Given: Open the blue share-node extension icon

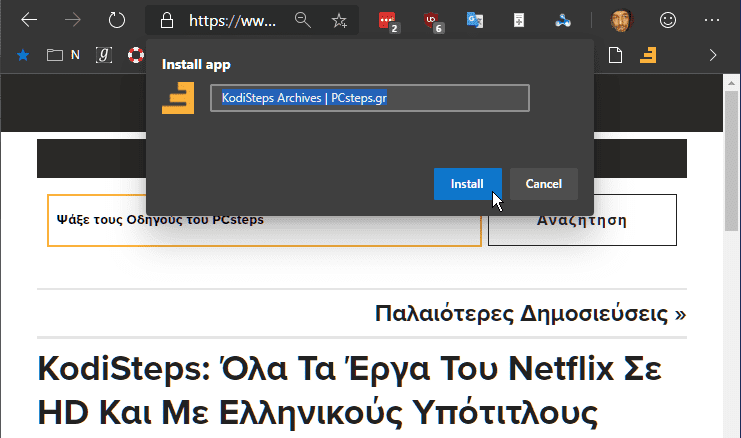Looking at the screenshot, I should [563, 20].
